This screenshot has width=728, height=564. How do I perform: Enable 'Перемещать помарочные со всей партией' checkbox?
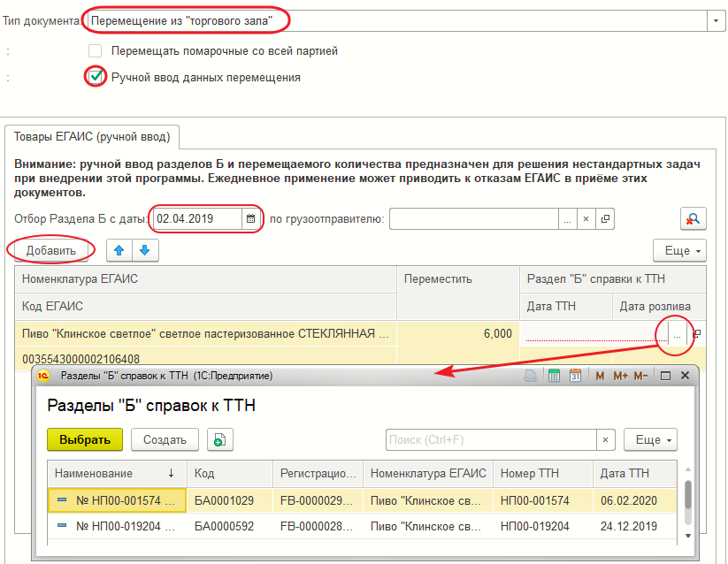point(96,51)
